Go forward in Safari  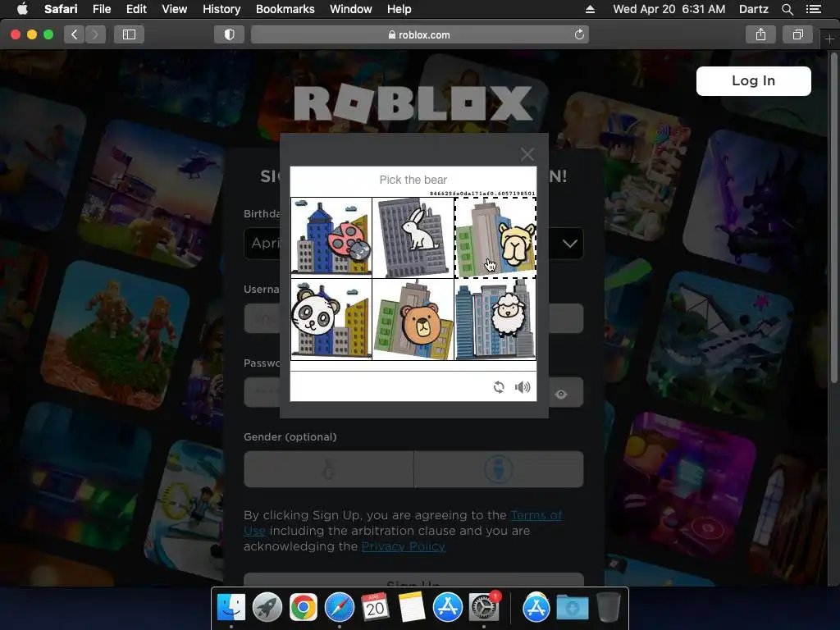[95, 34]
